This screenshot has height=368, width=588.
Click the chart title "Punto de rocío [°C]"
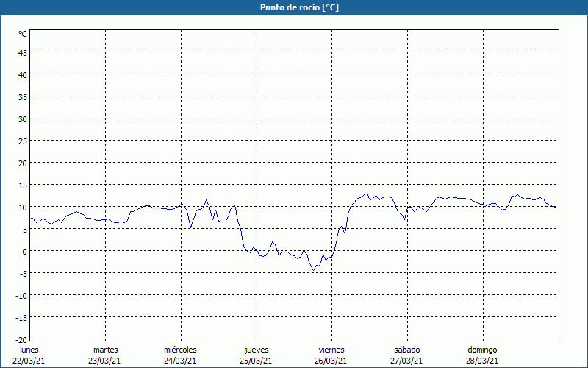(x=293, y=7)
